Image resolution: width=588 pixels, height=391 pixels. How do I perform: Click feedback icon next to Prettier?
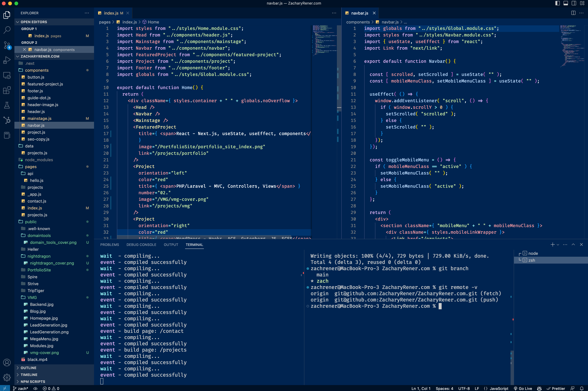coord(572,388)
